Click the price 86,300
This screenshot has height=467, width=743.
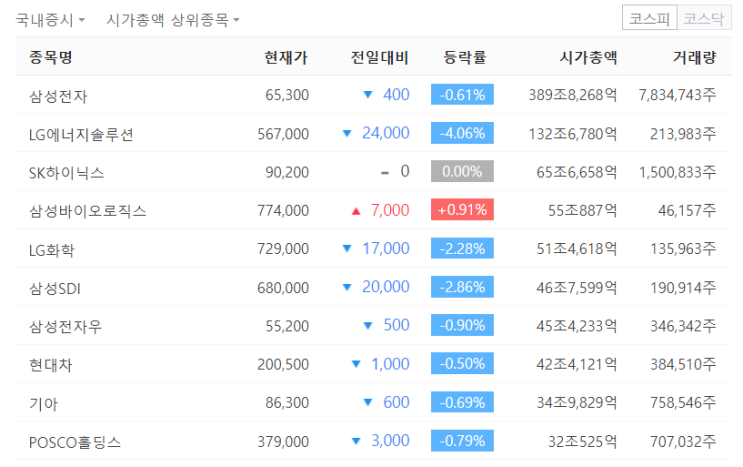click(x=287, y=403)
